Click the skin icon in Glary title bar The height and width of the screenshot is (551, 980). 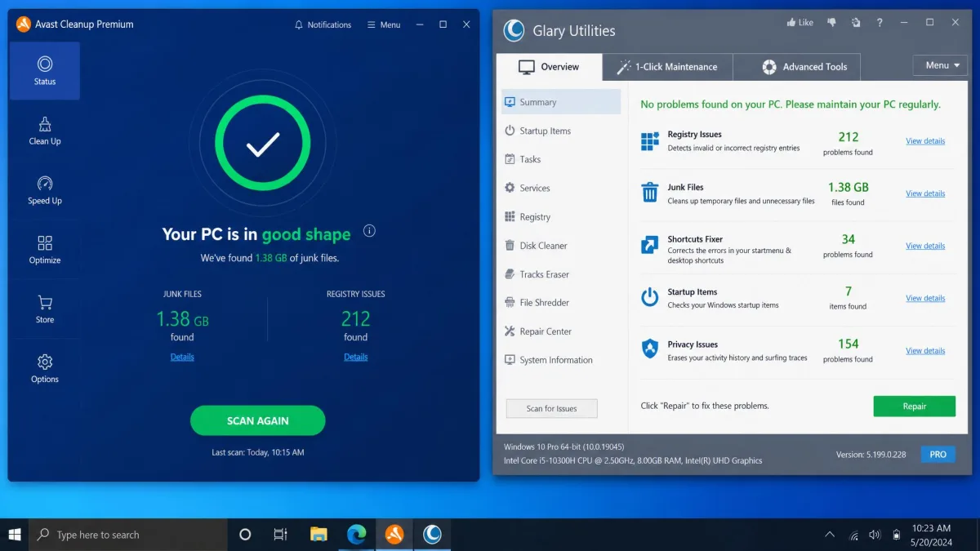pyautogui.click(x=855, y=23)
